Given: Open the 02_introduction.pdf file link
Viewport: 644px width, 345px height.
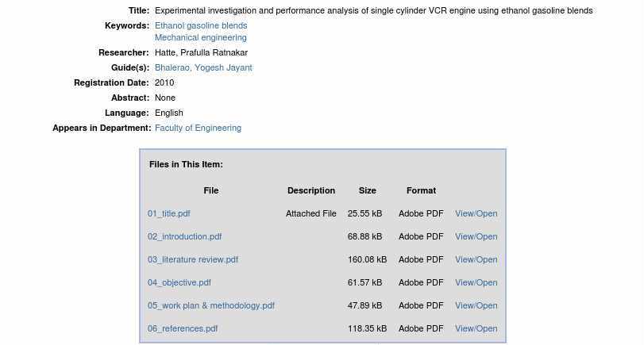Looking at the screenshot, I should (184, 236).
